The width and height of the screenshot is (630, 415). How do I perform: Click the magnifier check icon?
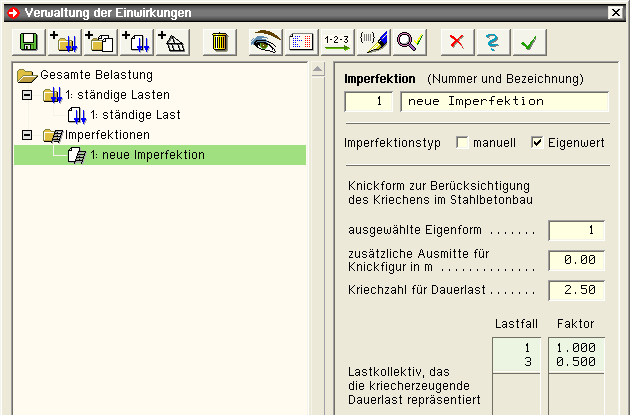click(408, 41)
